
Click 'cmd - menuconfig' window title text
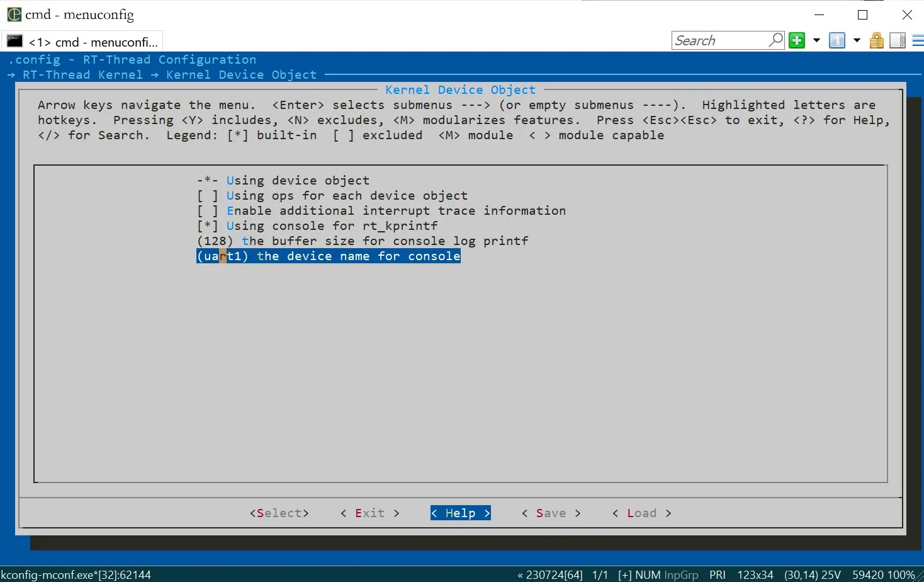click(x=79, y=14)
